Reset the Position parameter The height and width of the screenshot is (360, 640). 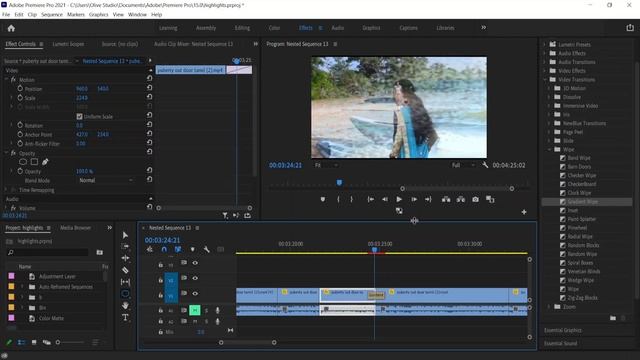pyautogui.click(x=149, y=88)
